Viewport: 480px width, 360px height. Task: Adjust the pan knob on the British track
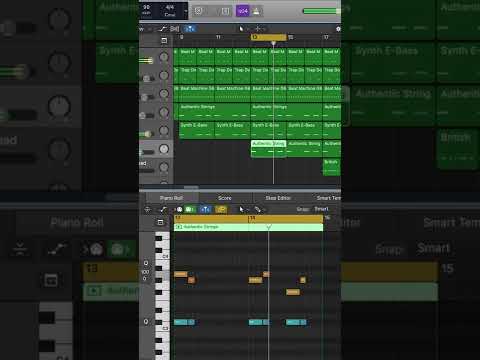click(164, 167)
